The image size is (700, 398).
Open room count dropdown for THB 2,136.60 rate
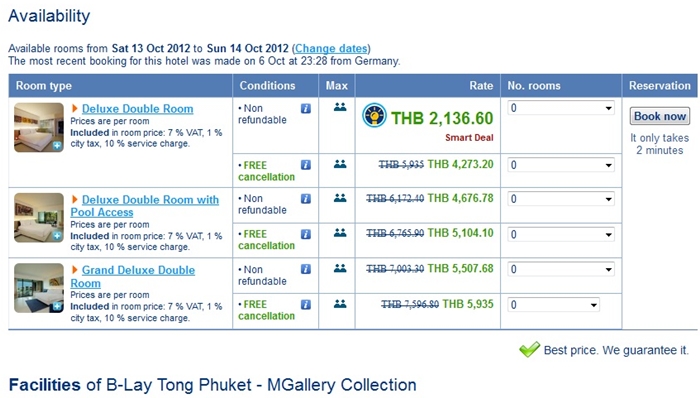pos(561,108)
